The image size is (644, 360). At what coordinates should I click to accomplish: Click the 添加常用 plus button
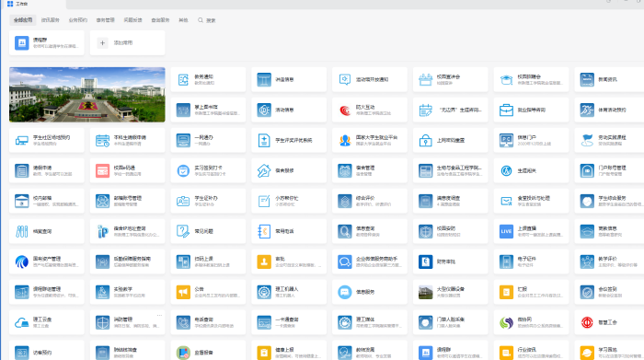click(103, 42)
